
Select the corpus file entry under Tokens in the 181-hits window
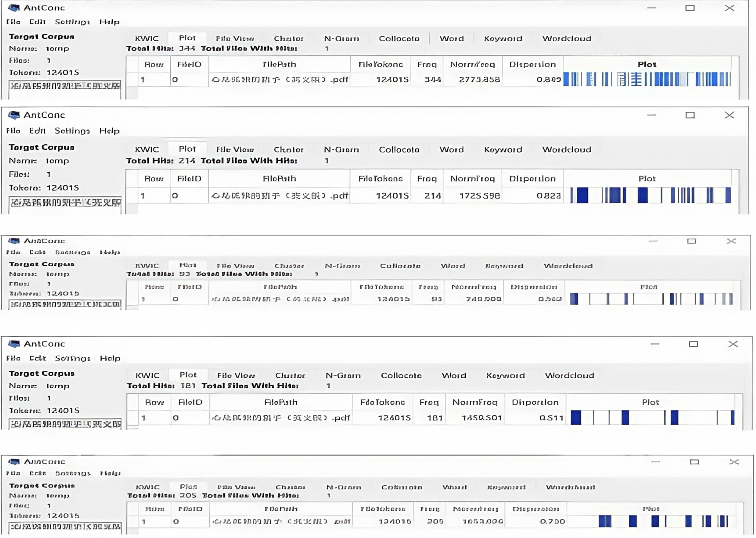[65, 424]
